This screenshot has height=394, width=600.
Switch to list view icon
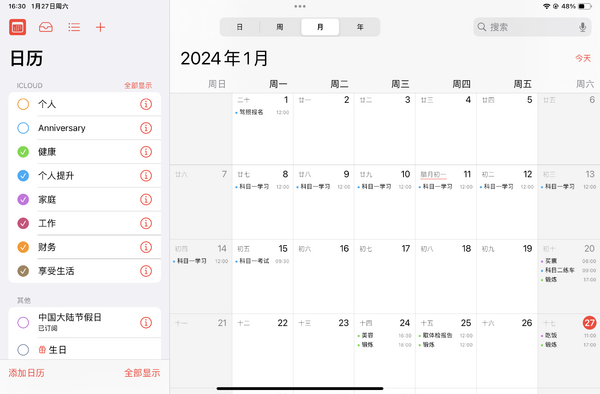(74, 27)
